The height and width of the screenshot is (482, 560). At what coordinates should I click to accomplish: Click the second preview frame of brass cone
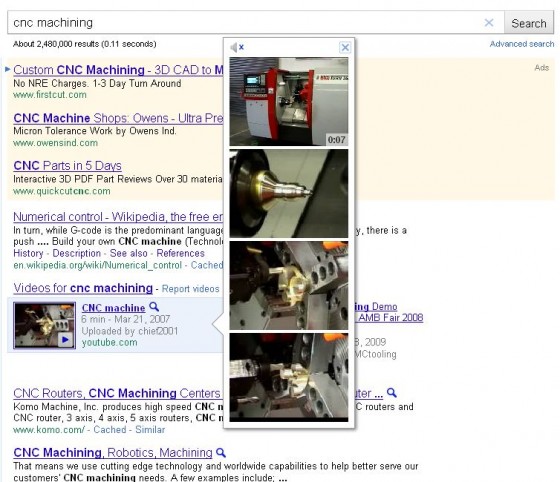click(289, 194)
